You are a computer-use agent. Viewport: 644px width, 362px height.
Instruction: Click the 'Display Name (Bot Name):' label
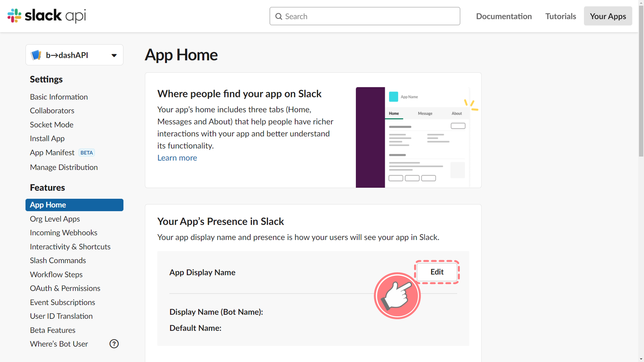click(216, 312)
